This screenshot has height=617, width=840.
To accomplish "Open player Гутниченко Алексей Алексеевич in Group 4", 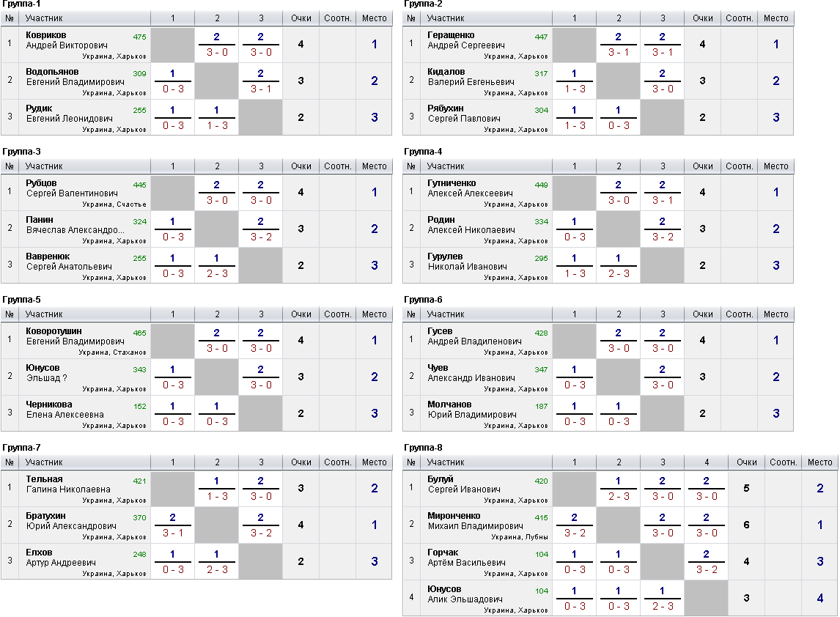I will pyautogui.click(x=470, y=188).
